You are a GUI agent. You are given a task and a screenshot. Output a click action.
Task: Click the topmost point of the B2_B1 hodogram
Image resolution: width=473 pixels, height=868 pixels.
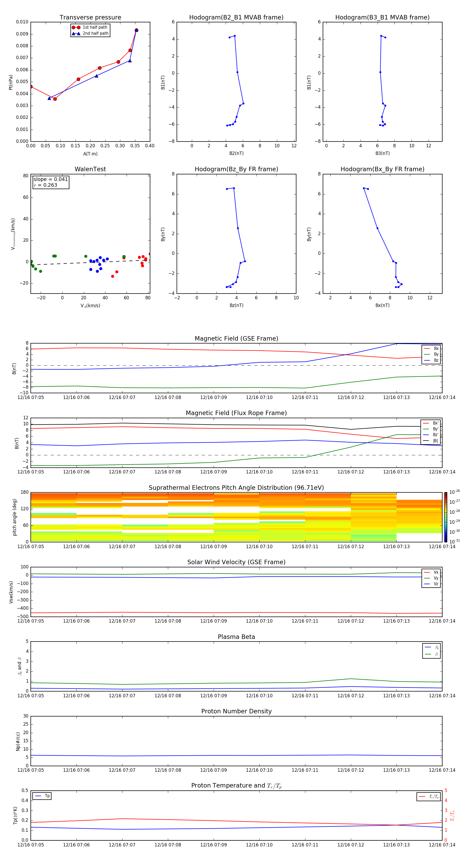(235, 36)
